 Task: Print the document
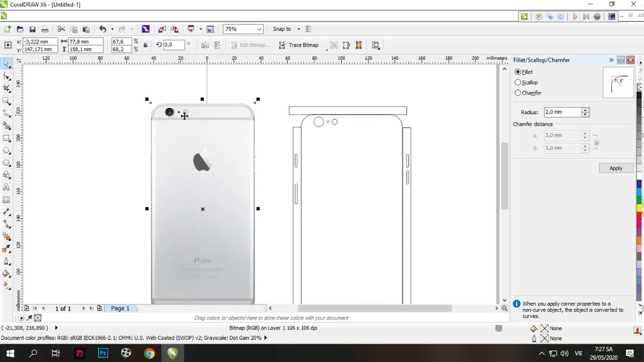(x=45, y=29)
